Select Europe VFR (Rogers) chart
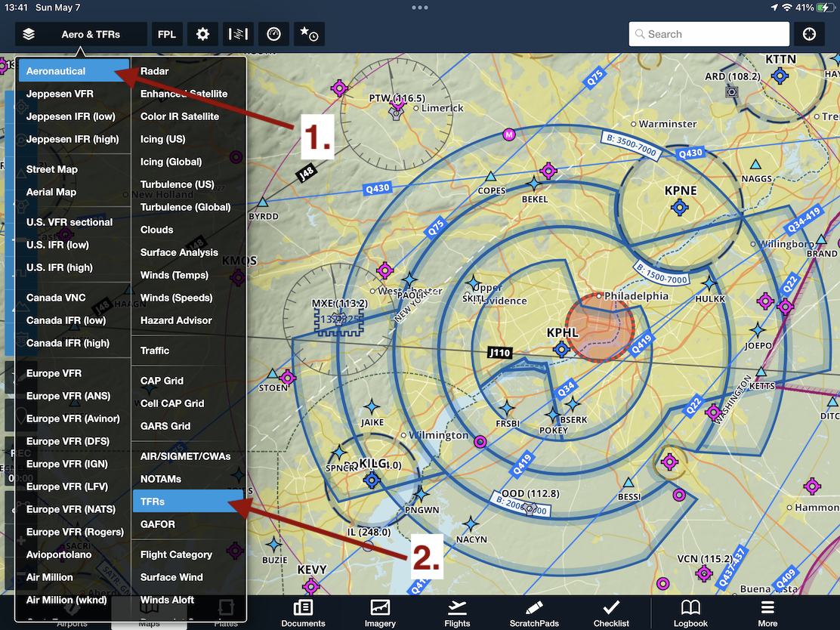 (74, 532)
